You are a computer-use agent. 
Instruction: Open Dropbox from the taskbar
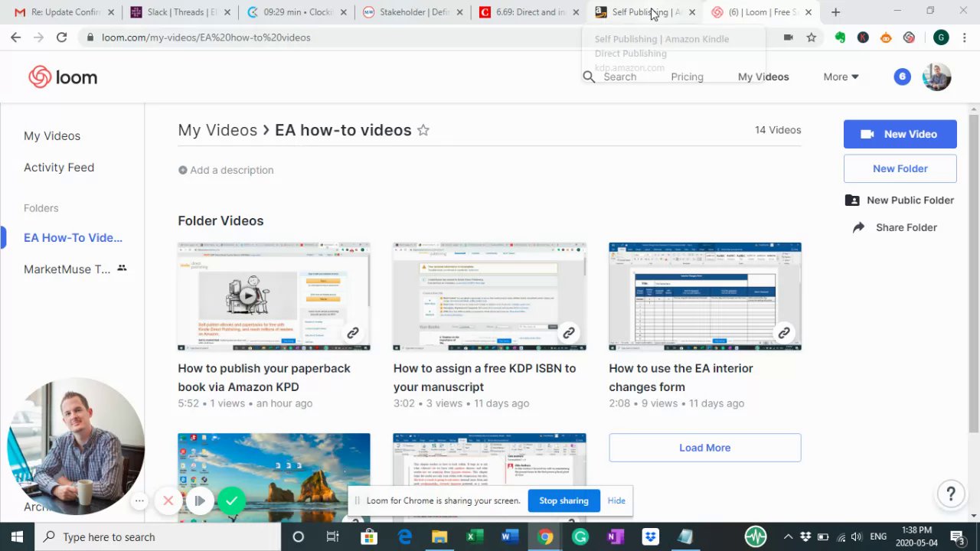click(650, 536)
